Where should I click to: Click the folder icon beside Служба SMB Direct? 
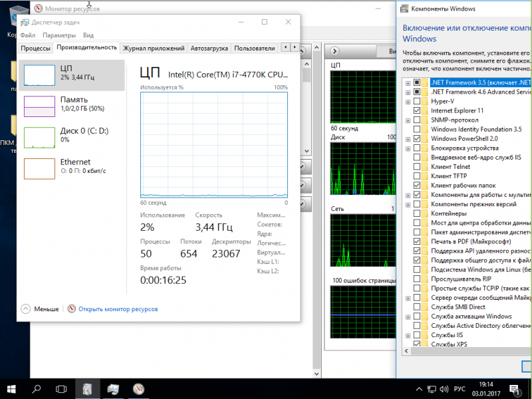click(x=425, y=307)
